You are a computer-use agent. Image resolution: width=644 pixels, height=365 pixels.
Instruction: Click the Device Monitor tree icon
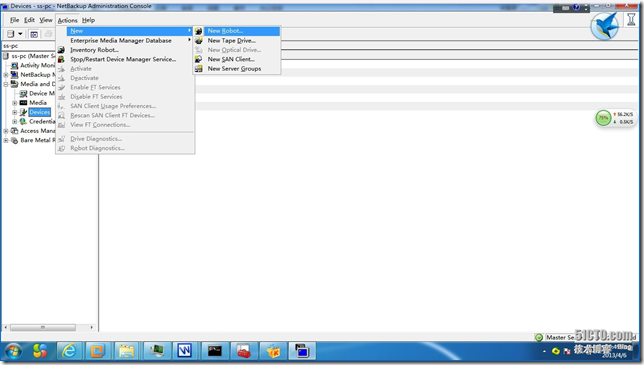(23, 93)
